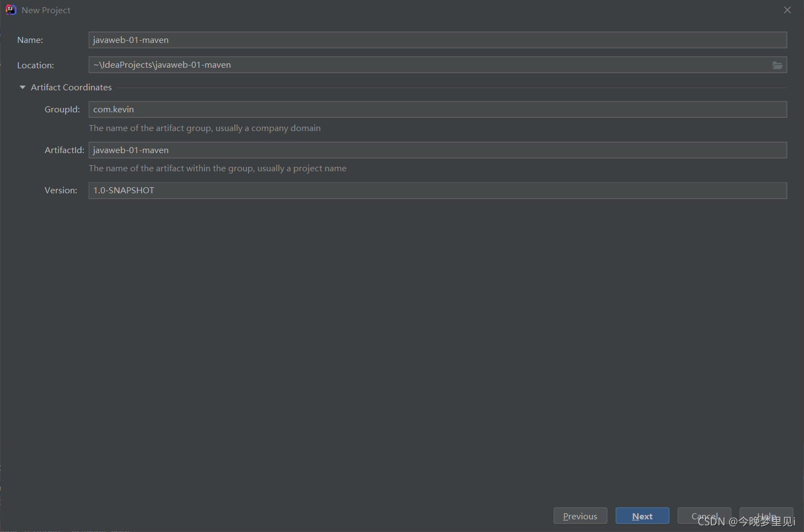Click the Name input field

tap(438, 40)
